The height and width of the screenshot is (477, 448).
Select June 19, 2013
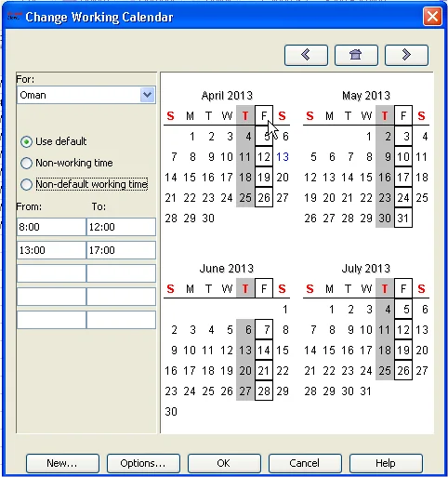pyautogui.click(x=227, y=371)
